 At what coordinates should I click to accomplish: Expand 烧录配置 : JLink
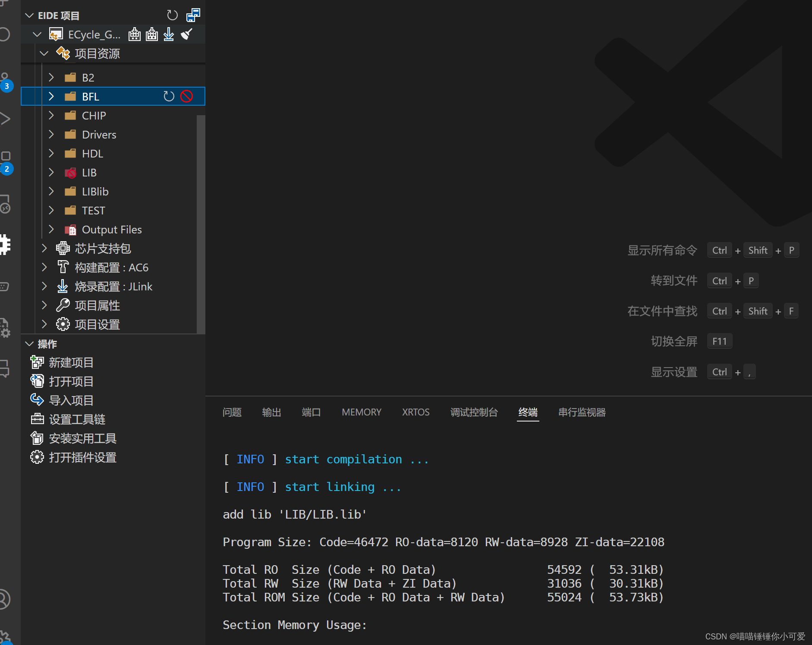pyautogui.click(x=44, y=286)
